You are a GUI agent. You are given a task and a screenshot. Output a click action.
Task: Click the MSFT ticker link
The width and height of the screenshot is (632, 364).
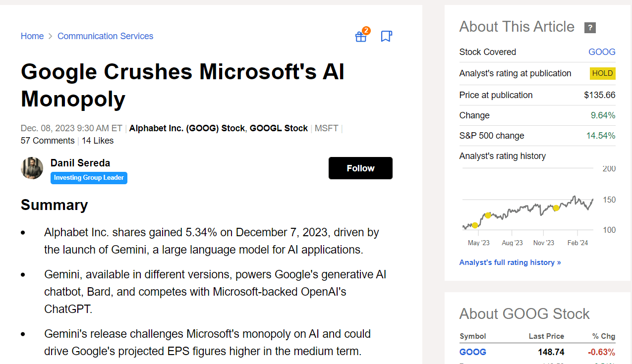(x=327, y=128)
